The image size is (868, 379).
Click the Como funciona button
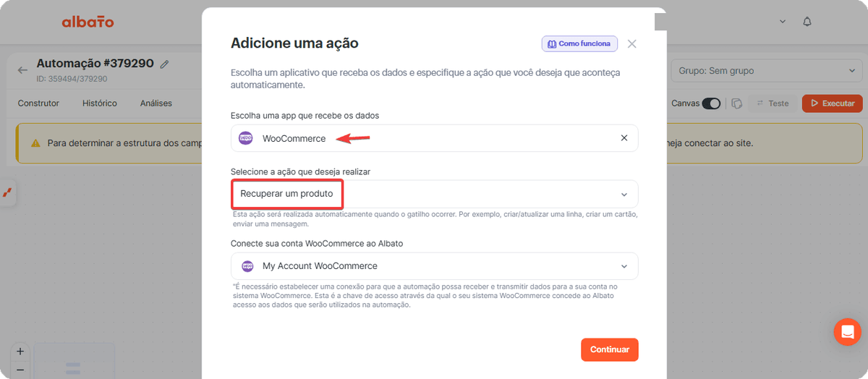click(x=579, y=43)
